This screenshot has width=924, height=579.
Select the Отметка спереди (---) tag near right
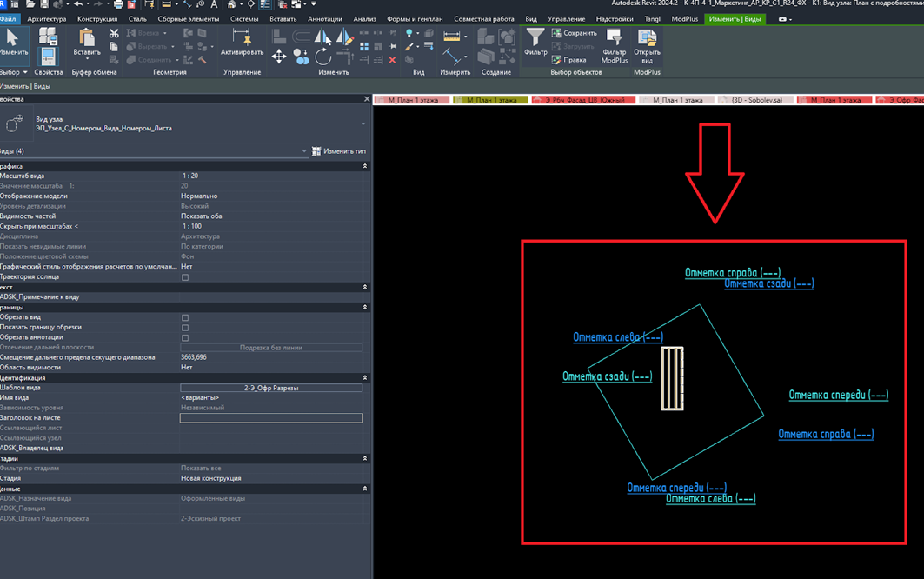tap(838, 395)
